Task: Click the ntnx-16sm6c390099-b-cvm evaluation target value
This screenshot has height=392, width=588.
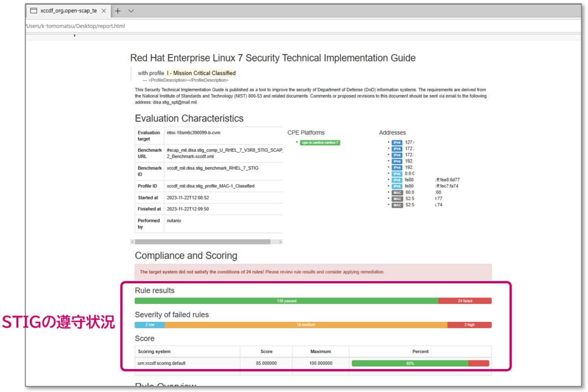Action: coord(194,133)
